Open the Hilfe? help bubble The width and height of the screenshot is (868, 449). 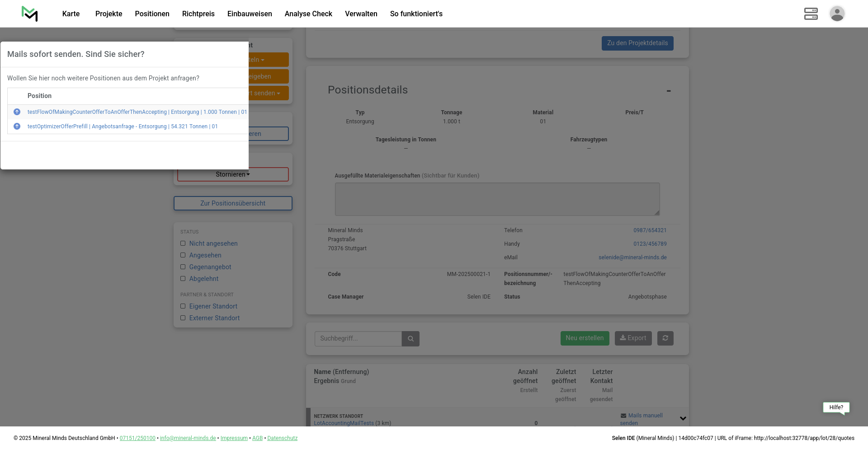pos(836,407)
